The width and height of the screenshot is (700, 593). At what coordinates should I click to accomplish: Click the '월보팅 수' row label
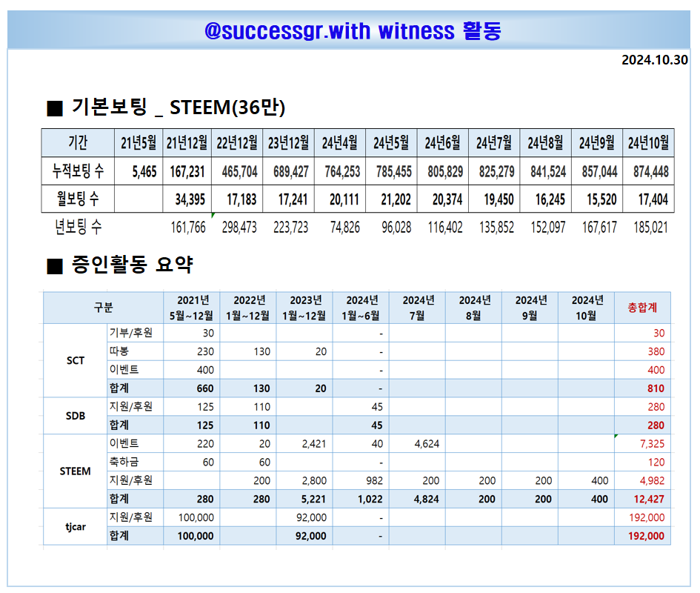tap(78, 199)
